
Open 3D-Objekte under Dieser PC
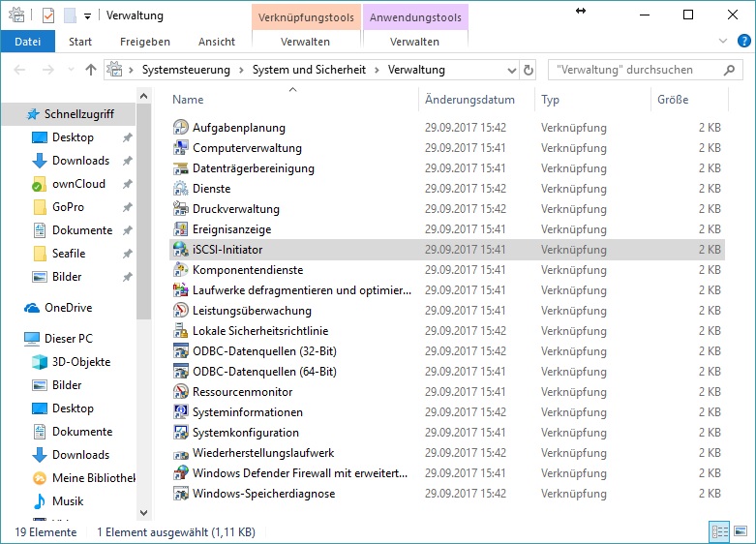(x=72, y=362)
